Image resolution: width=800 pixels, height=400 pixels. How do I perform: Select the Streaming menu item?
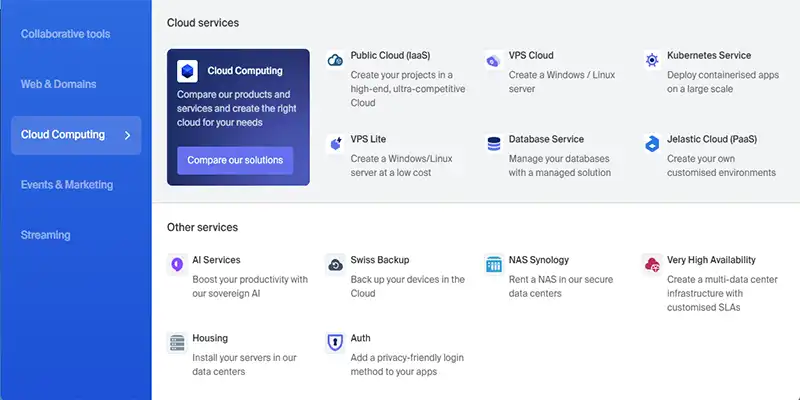point(45,235)
